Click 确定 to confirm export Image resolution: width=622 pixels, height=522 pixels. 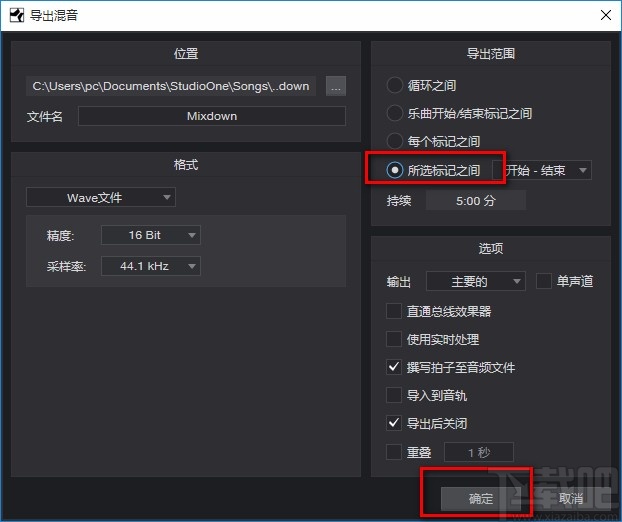480,498
